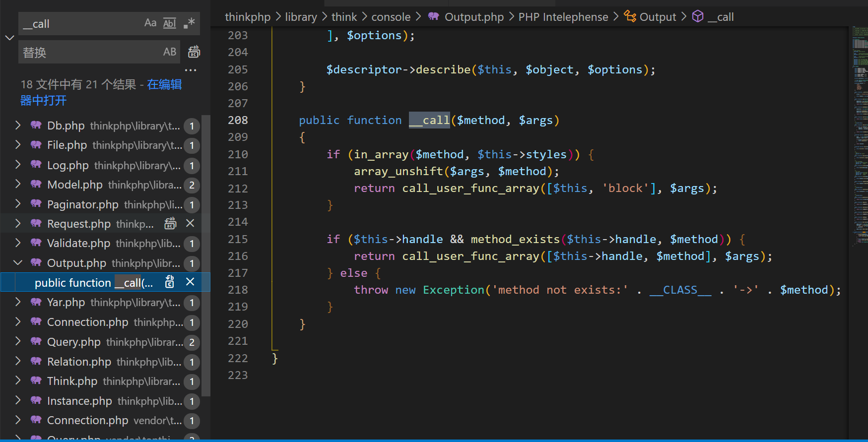The width and height of the screenshot is (868, 442).
Task: Expand Db.php search results
Action: point(18,126)
